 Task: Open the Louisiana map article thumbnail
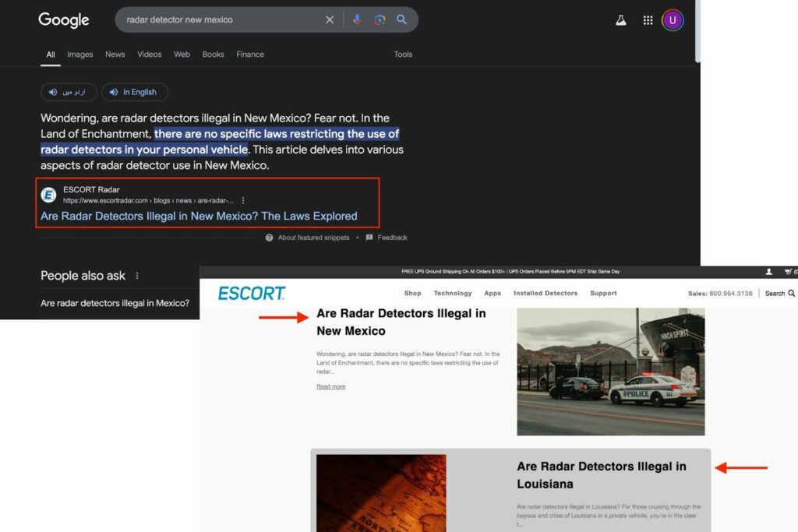pos(381,493)
